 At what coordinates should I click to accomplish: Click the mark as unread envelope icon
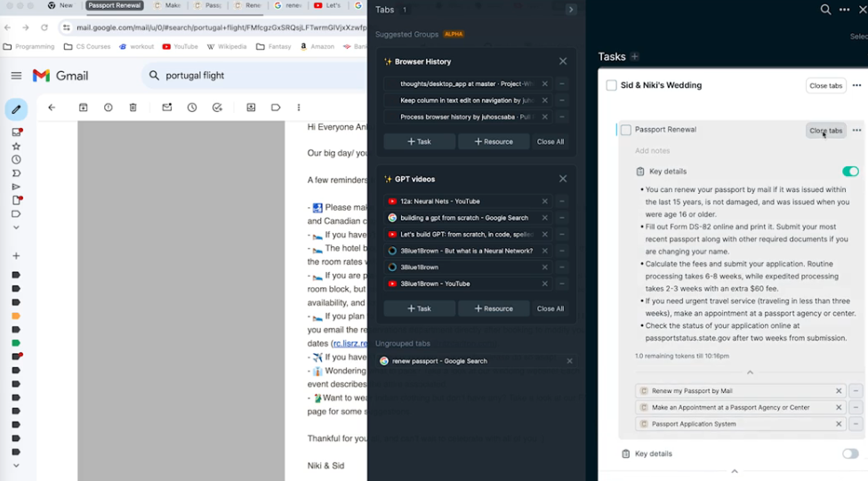tap(166, 108)
